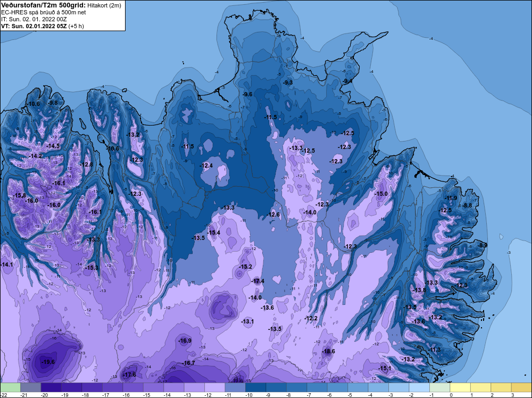Pick the legend swatch labeled -7
The image size is (532, 398).
point(317,387)
